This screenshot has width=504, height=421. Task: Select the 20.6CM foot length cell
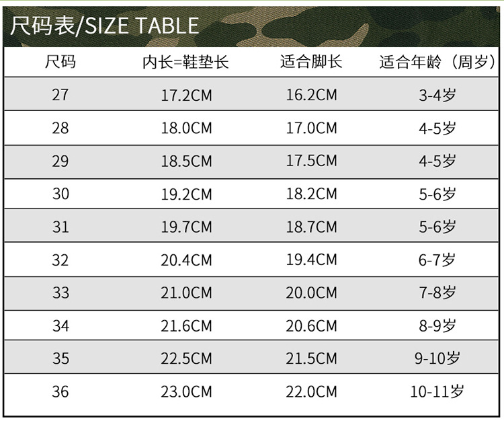click(x=311, y=326)
